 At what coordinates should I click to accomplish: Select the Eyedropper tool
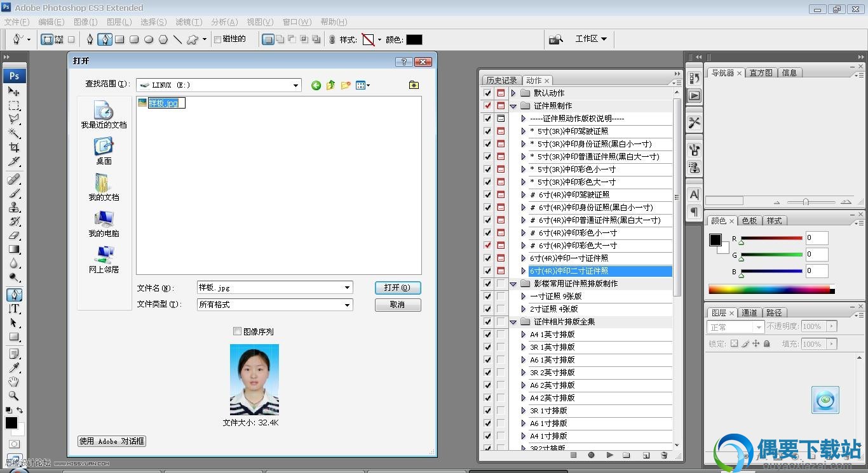(x=14, y=368)
